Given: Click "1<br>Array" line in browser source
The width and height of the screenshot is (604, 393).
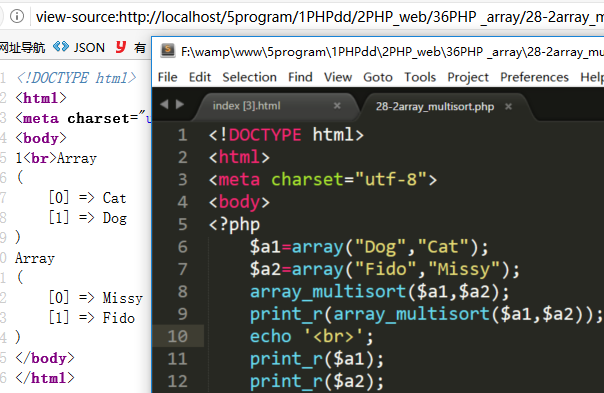Looking at the screenshot, I should (x=56, y=158).
